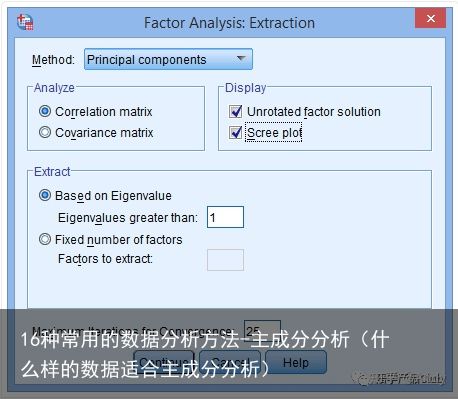Select the Covariance matrix option
The width and height of the screenshot is (458, 399).
pyautogui.click(x=45, y=132)
